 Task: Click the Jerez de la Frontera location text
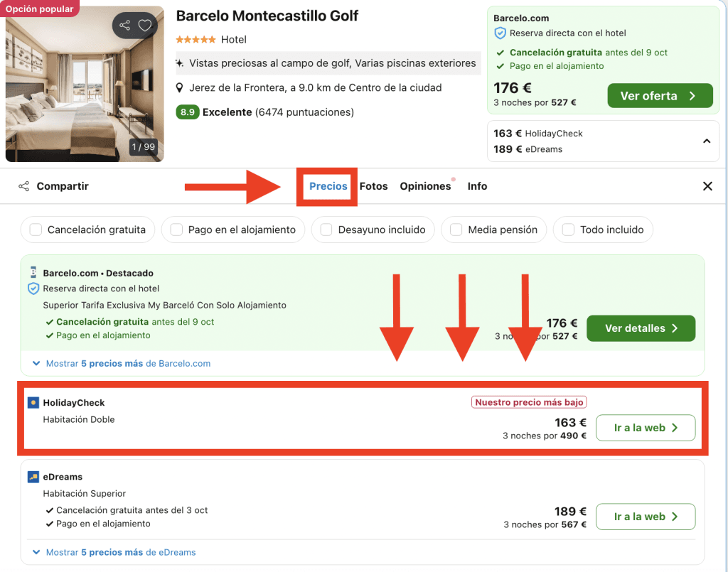tap(315, 87)
